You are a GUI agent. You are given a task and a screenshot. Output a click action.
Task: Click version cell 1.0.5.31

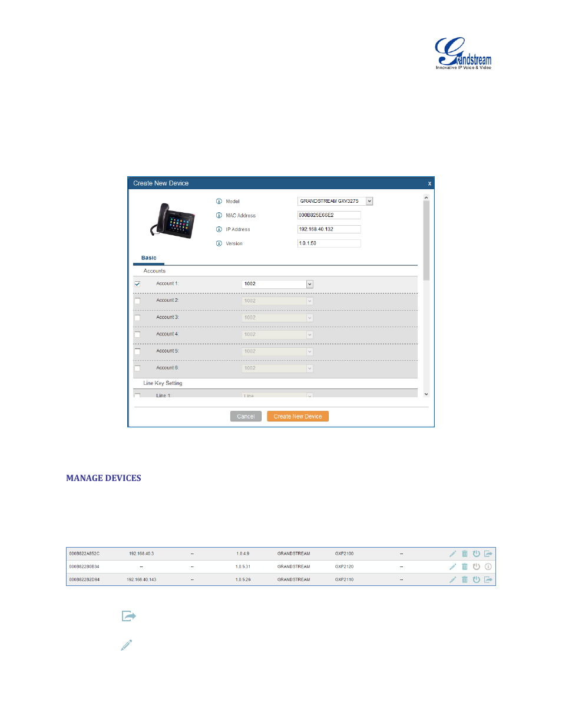point(243,566)
